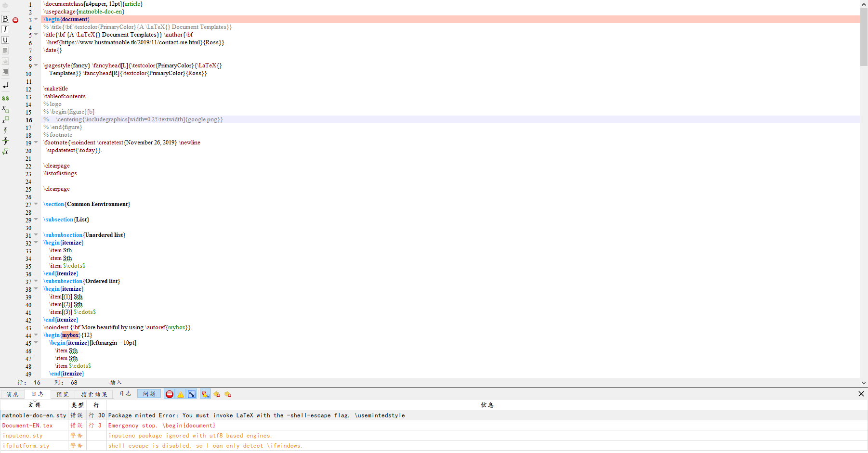Apply underline formatting

click(5, 39)
